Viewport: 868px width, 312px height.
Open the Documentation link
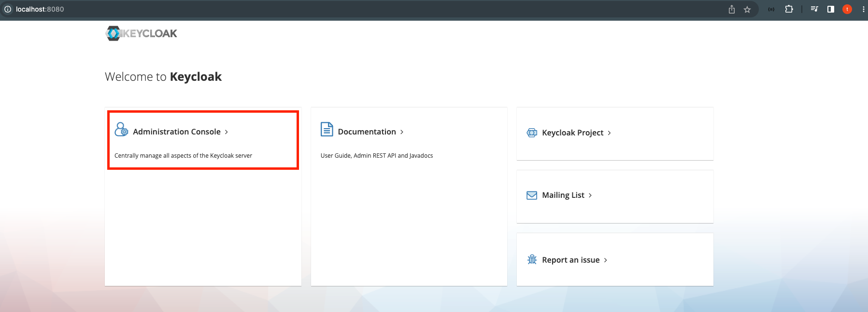tap(367, 132)
